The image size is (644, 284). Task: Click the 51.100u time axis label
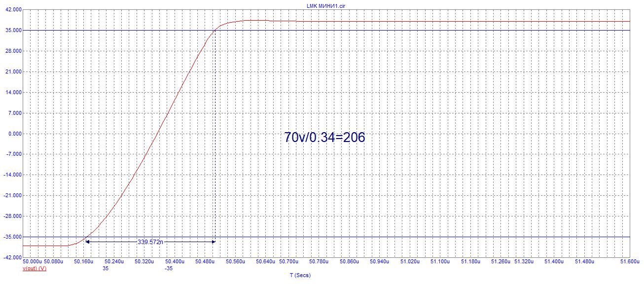[x=440, y=262]
